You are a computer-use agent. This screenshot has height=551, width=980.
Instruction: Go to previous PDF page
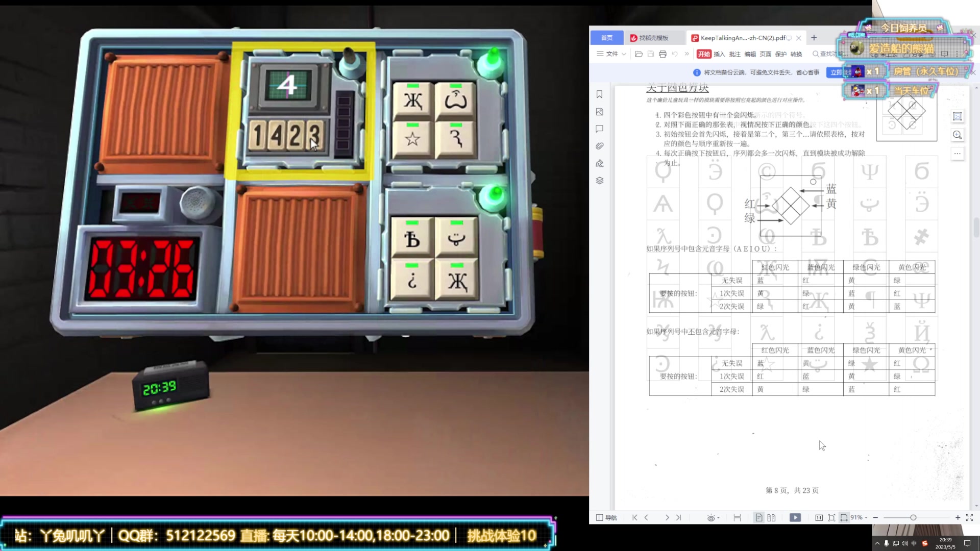point(647,517)
